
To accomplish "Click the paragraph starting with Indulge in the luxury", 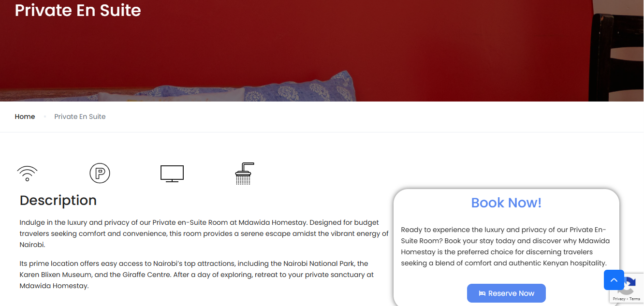I will point(204,233).
